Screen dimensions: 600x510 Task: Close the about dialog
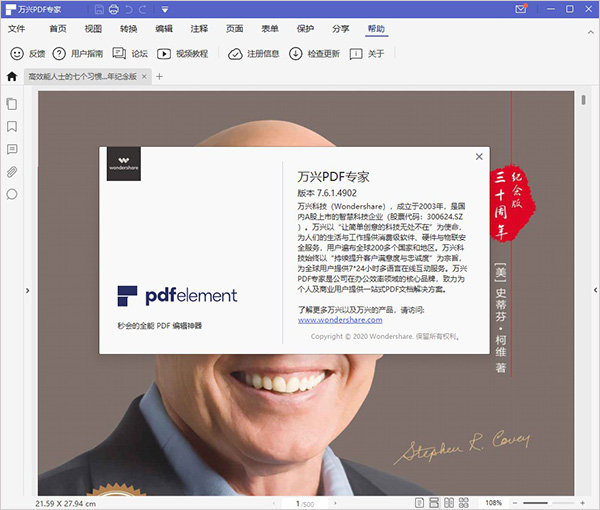tap(479, 156)
